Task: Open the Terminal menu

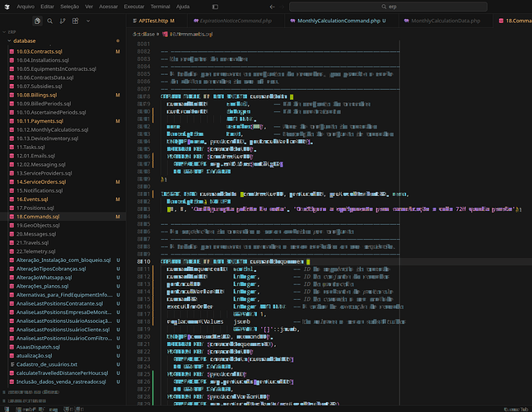Action: [160, 7]
